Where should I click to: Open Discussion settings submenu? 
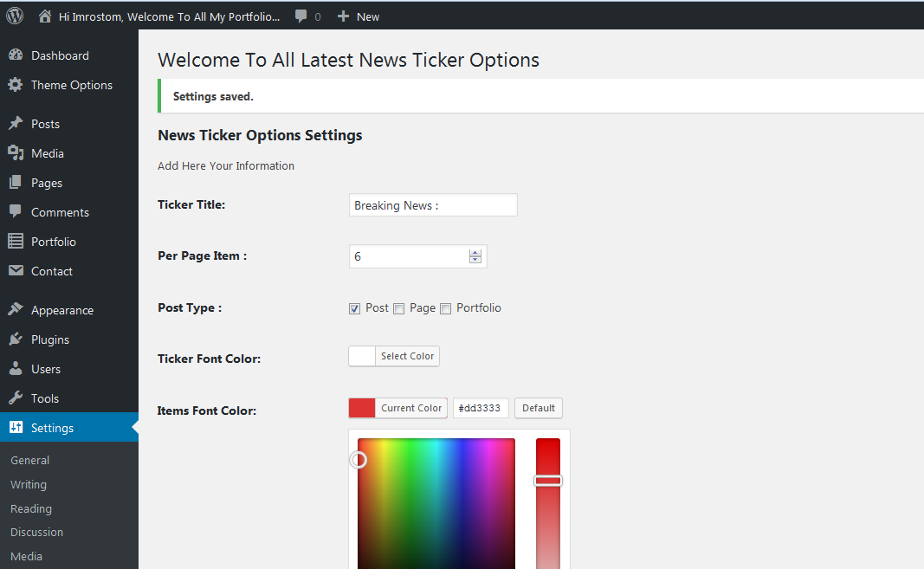[x=36, y=532]
